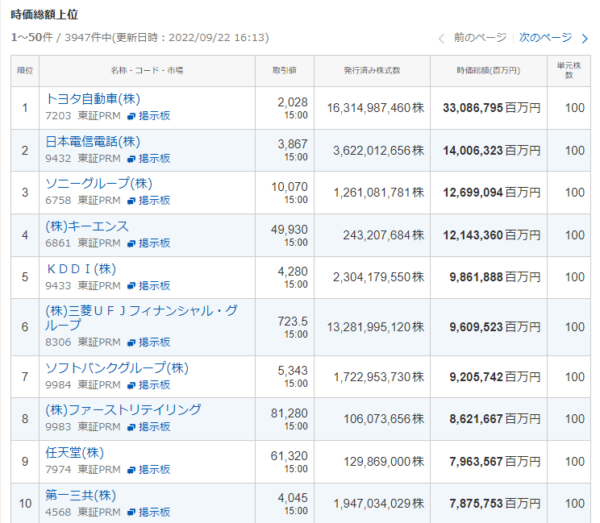Select the share count 13,281,995,120株
The image size is (600, 523).
[x=375, y=327]
